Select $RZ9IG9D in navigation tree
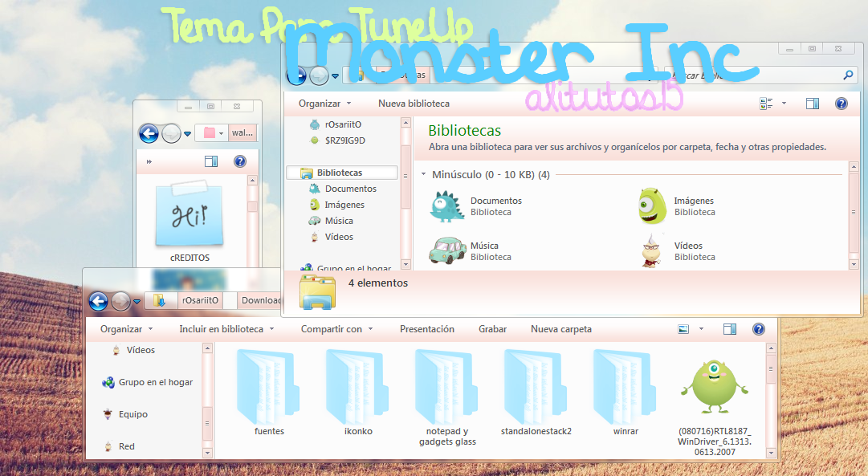 [345, 140]
